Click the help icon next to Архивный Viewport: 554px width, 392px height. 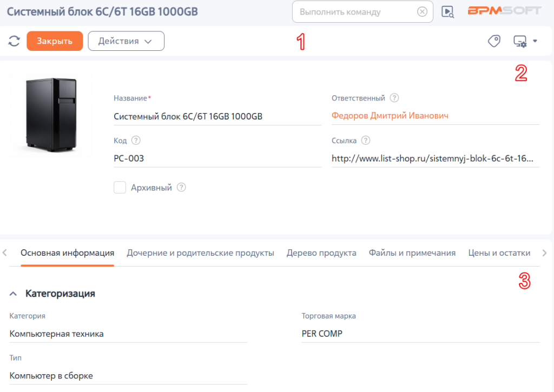181,187
